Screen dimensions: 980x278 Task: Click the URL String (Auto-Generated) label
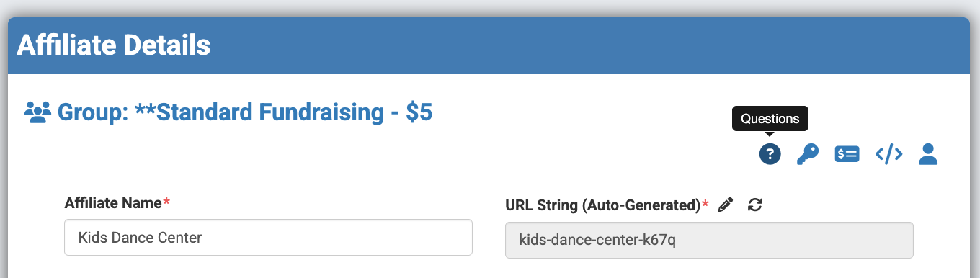pos(603,205)
